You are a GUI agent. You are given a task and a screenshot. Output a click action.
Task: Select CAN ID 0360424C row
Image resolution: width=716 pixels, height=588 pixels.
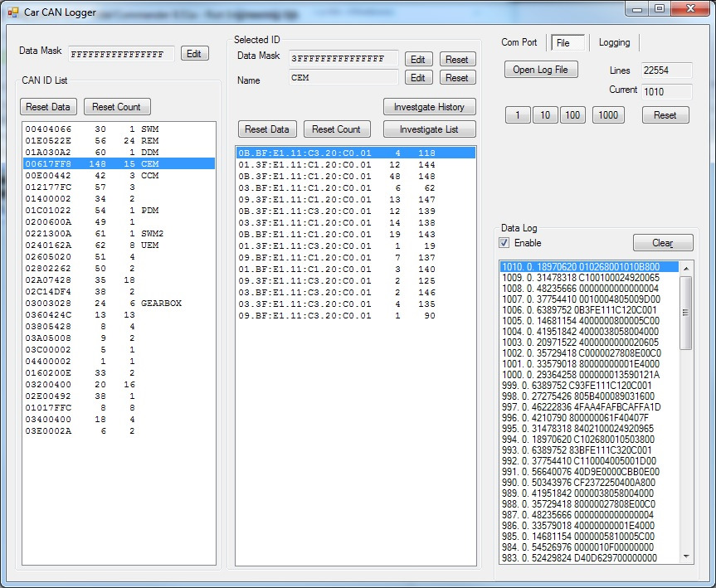click(x=119, y=315)
